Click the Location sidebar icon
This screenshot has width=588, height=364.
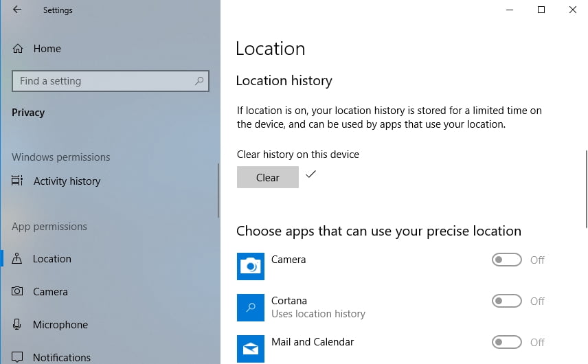pos(16,259)
